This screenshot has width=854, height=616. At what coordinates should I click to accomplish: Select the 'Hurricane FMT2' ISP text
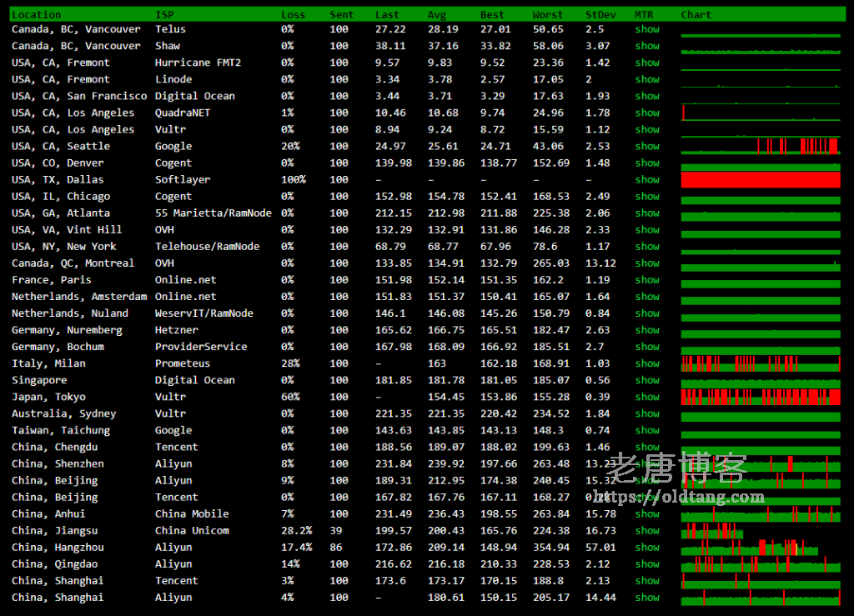click(198, 63)
